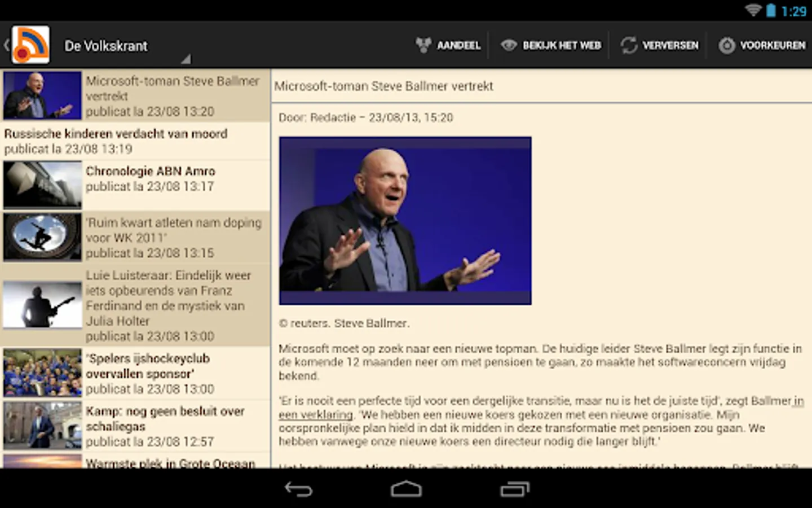Tap the byline 'Door: Redactie – 23/08/13, 15:20'
The height and width of the screenshot is (508, 812).
[365, 117]
